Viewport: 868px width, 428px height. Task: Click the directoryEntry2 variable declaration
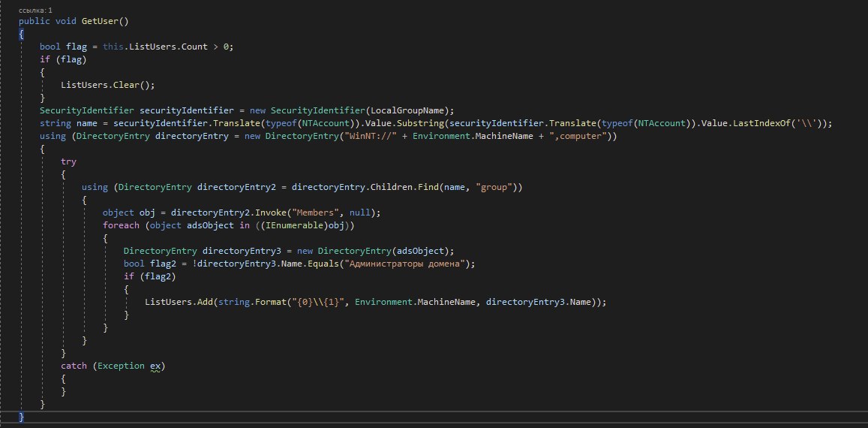(x=236, y=188)
